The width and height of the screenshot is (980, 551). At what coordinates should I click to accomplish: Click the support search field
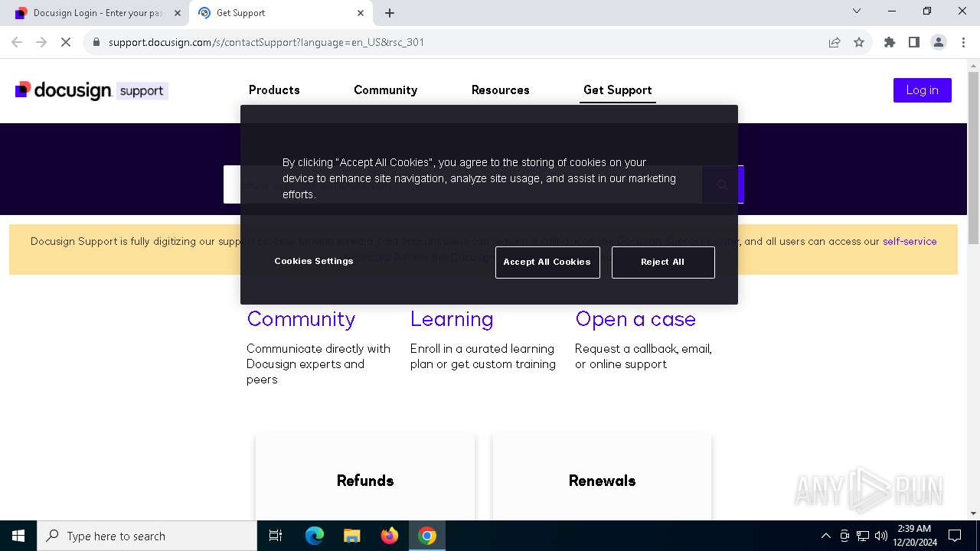[462, 184]
